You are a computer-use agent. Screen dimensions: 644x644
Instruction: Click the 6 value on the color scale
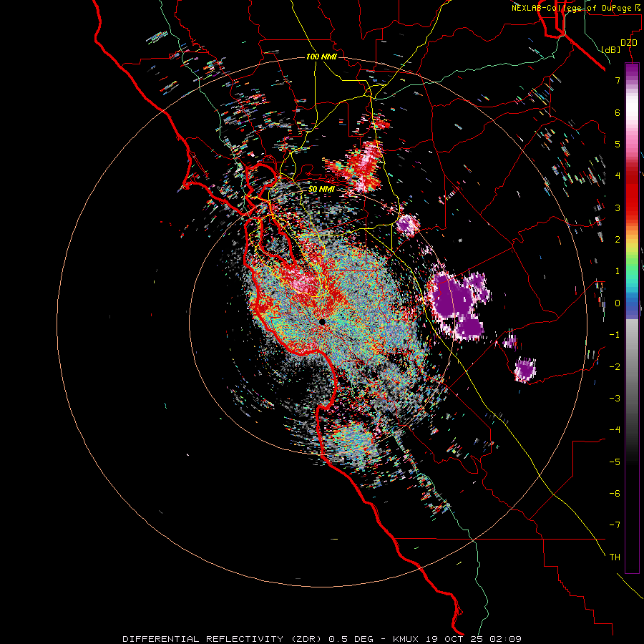coord(618,112)
